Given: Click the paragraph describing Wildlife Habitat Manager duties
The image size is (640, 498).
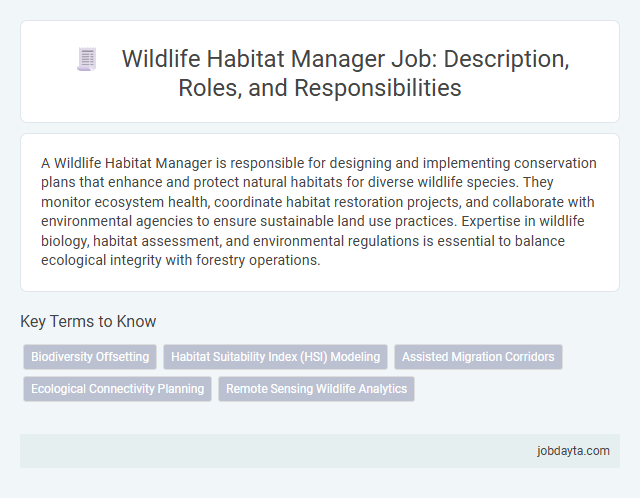Looking at the screenshot, I should pos(319,211).
